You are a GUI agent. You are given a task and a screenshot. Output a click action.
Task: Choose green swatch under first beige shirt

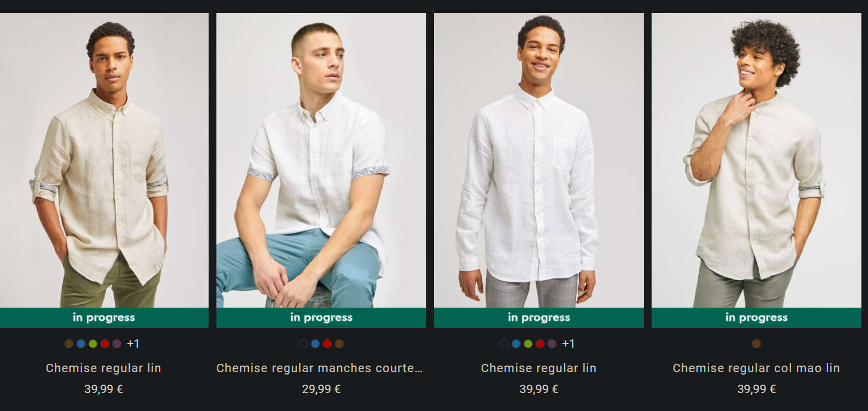coord(93,343)
